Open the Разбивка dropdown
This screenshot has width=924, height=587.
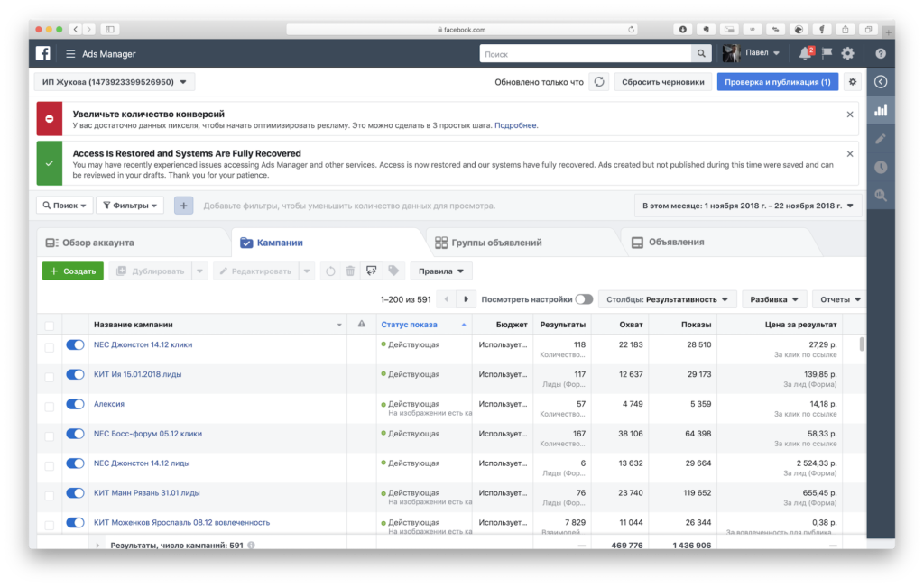click(773, 299)
